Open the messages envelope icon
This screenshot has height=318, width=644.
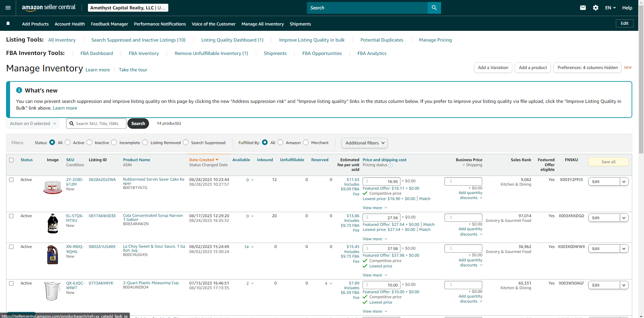[583, 8]
